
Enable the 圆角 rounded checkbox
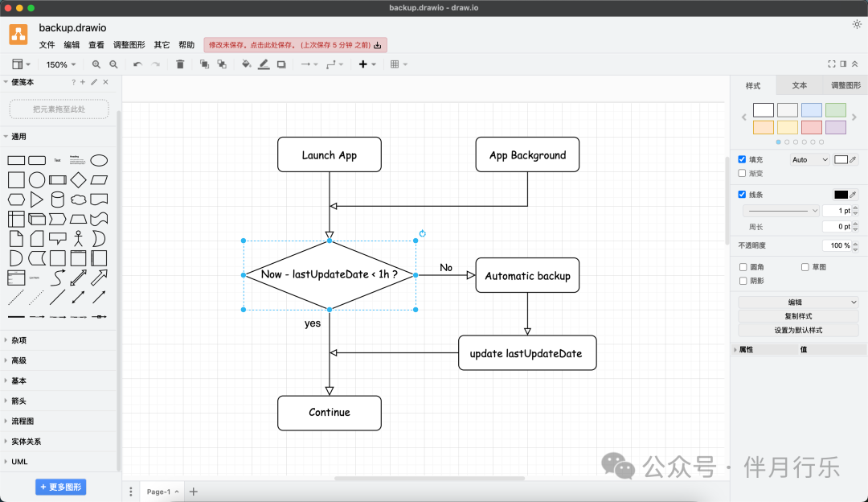[x=743, y=267]
